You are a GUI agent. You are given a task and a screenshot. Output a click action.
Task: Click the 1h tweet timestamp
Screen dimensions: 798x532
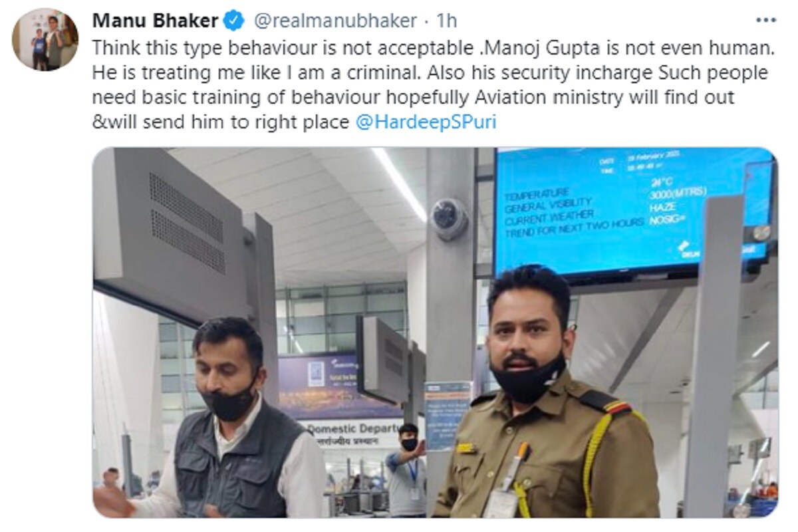446,21
